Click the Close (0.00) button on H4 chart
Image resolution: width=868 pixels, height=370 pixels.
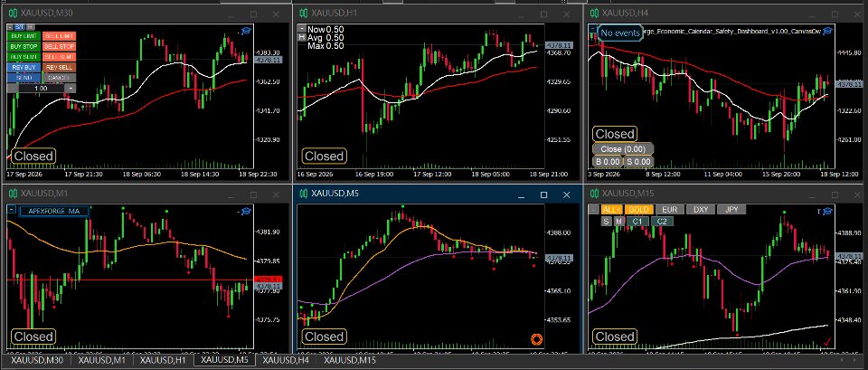pos(623,148)
